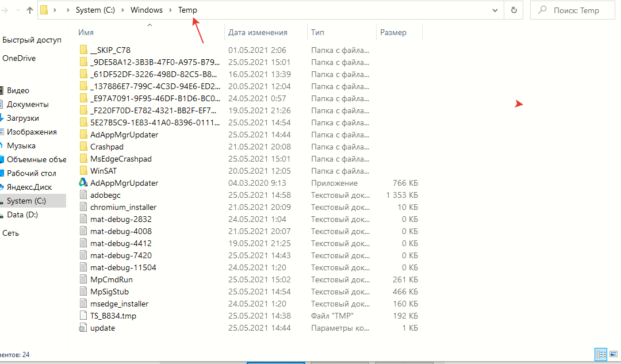Select the __SKIP_C78 folder icon
The width and height of the screenshot is (621, 364).
tap(83, 50)
